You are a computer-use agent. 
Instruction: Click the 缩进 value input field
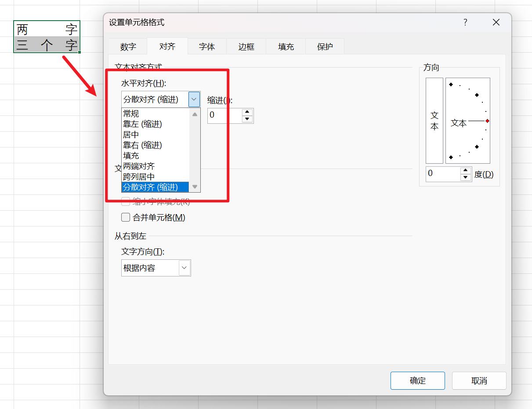point(224,115)
